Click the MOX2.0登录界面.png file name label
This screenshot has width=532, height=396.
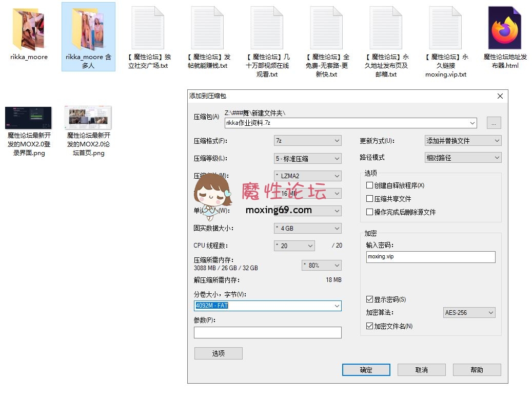pos(29,144)
